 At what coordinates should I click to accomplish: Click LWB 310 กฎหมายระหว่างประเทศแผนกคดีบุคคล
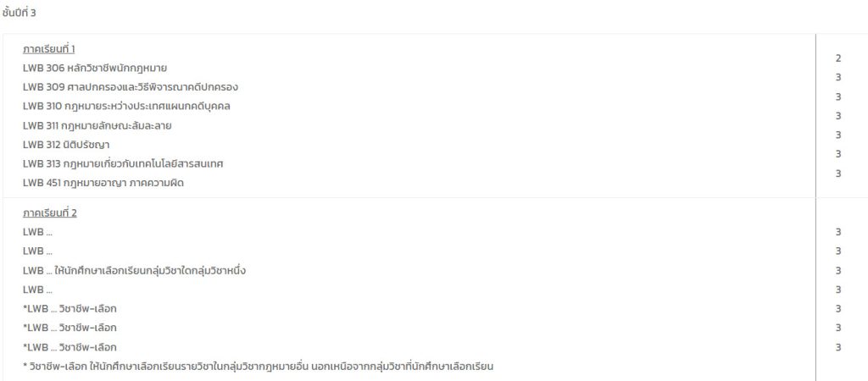pyautogui.click(x=126, y=106)
